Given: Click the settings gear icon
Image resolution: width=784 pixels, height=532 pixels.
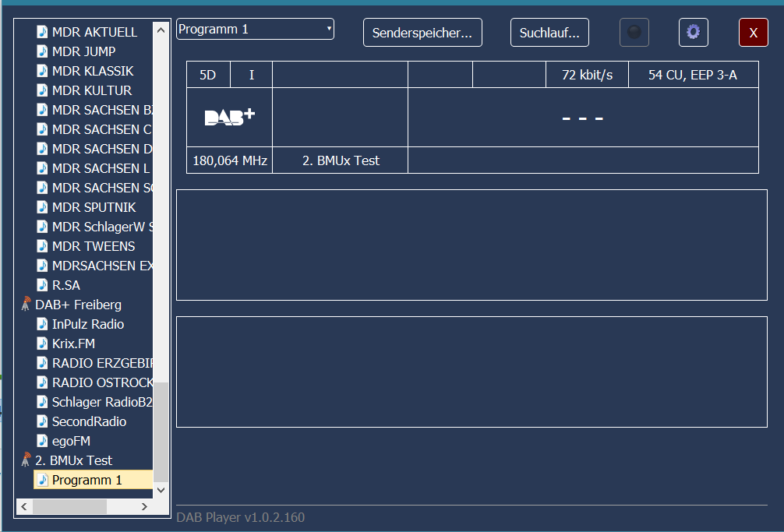Looking at the screenshot, I should pyautogui.click(x=693, y=33).
